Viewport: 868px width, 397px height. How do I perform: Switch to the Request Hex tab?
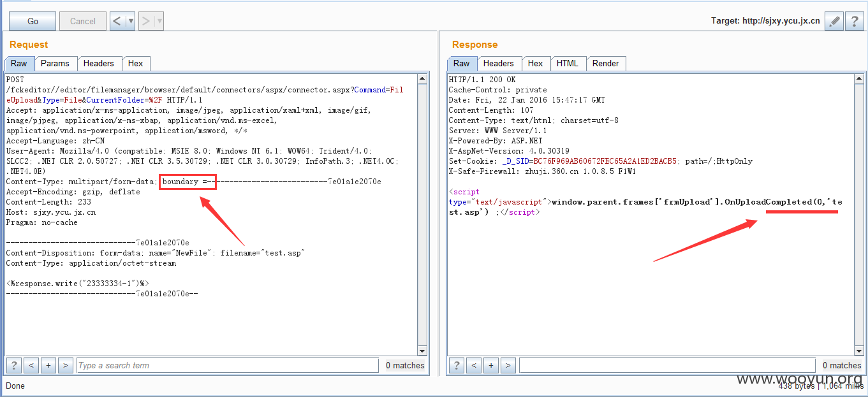click(135, 63)
